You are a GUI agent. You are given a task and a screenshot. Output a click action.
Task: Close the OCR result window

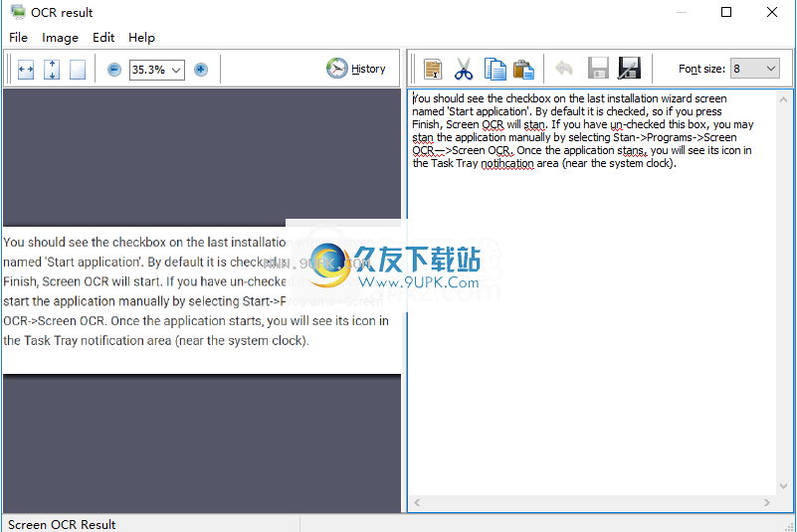[771, 12]
